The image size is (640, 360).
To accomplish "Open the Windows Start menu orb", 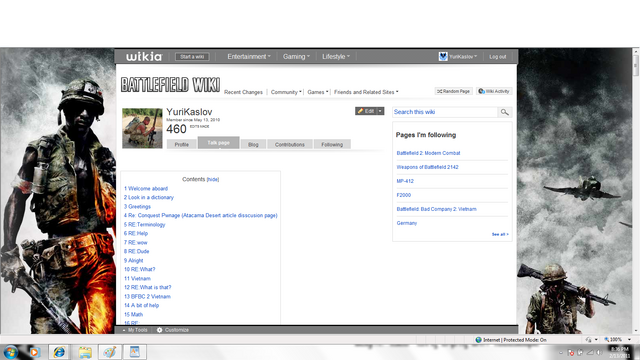I will point(11,352).
